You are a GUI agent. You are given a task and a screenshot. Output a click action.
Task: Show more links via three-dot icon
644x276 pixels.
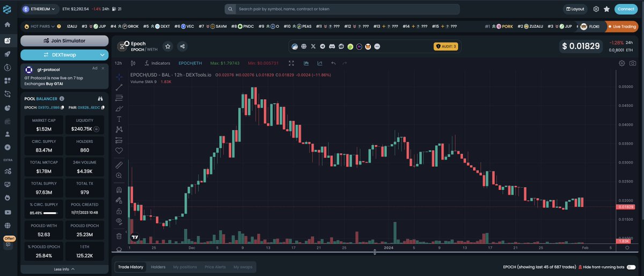click(x=377, y=47)
